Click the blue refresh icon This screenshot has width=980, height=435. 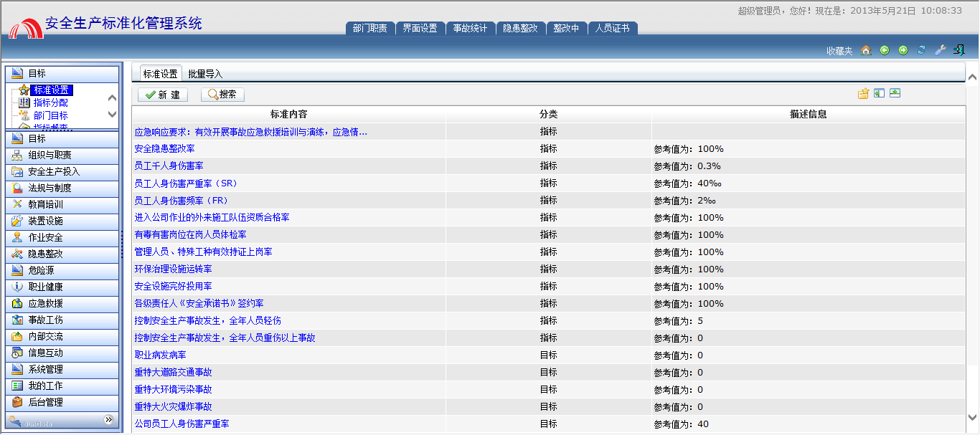pyautogui.click(x=922, y=50)
